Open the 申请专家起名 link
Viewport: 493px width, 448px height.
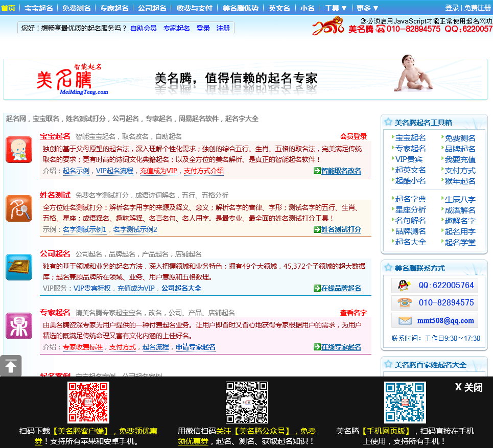tap(196, 347)
